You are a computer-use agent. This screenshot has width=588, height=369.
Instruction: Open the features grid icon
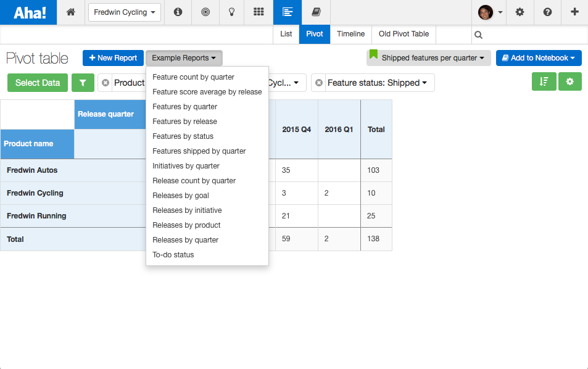point(259,12)
